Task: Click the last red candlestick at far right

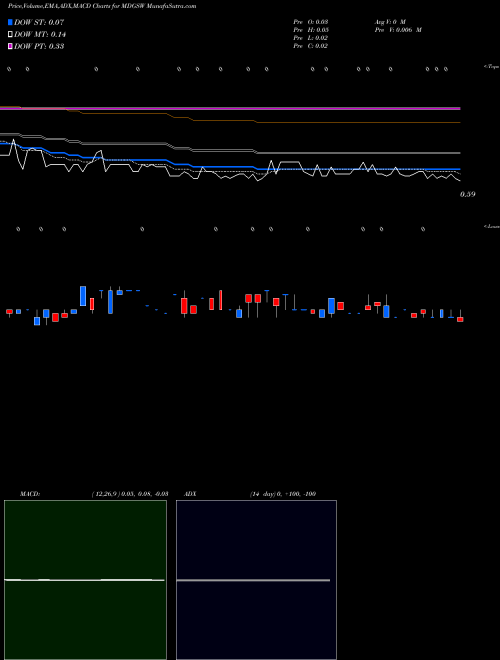Action: click(460, 319)
